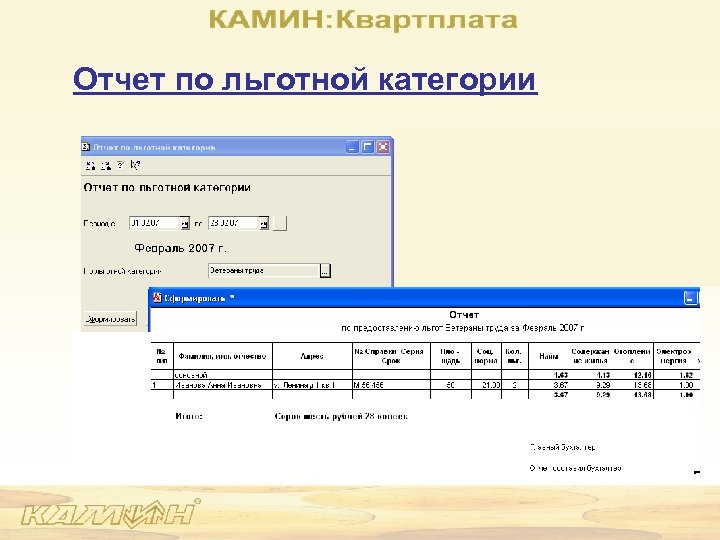The height and width of the screenshot is (540, 720).
Task: Click the benefit category field Ветераны труда
Action: coord(264,270)
